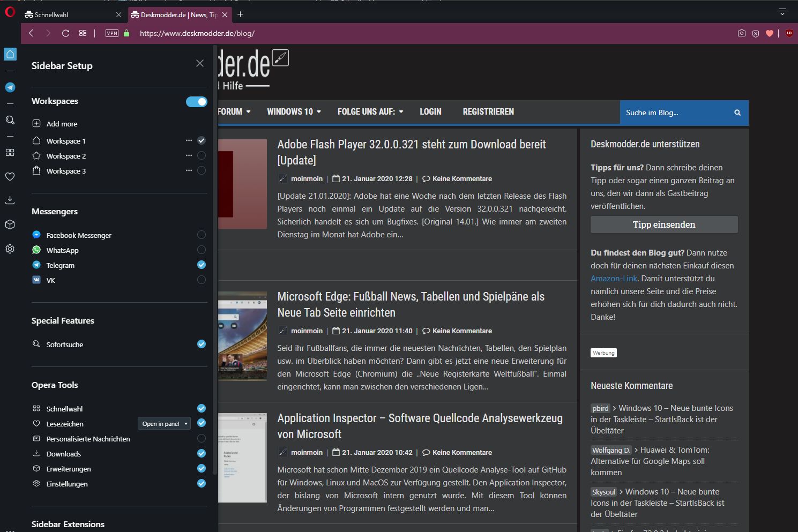
Task: Open the ad blocker shield in the address bar
Action: 756,33
